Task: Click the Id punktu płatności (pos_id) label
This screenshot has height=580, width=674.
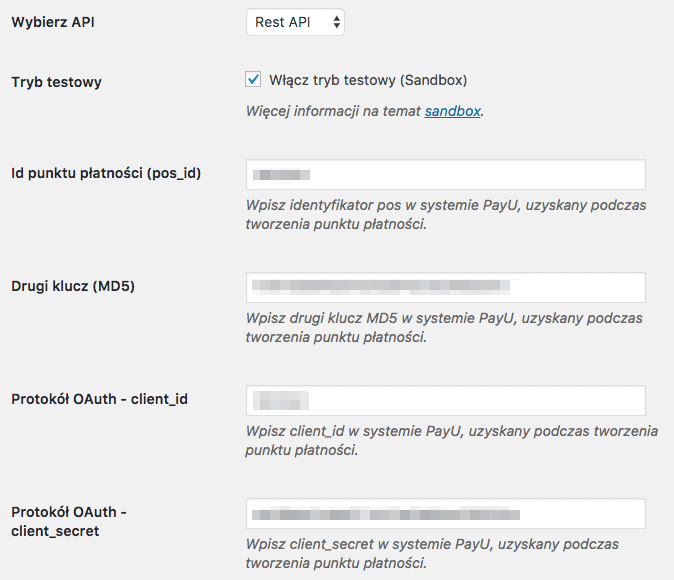Action: pos(106,173)
